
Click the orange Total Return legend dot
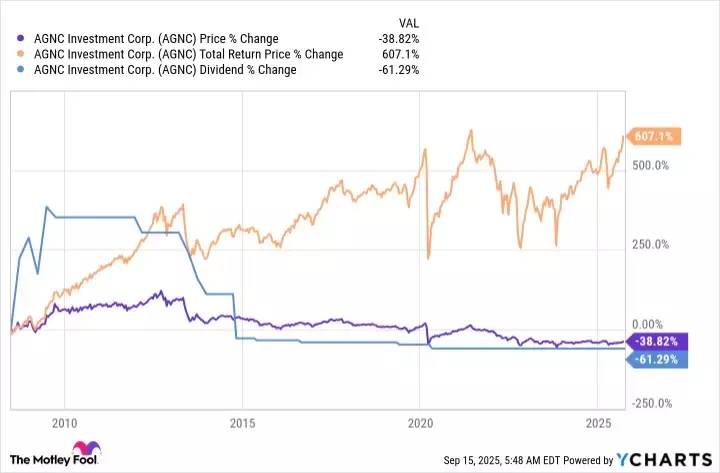coord(10,54)
